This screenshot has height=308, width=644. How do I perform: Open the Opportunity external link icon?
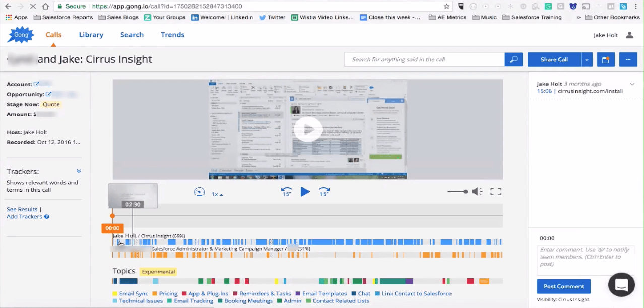point(49,94)
